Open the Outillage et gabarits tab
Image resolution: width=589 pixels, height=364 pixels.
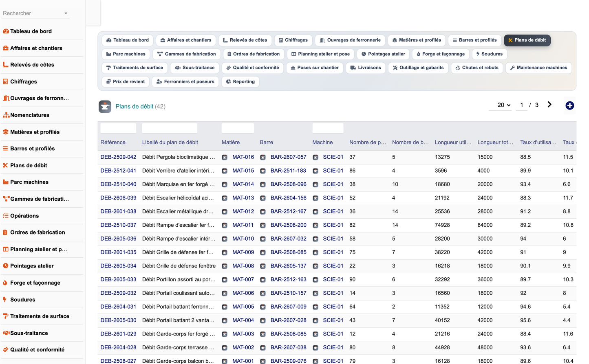coord(418,68)
